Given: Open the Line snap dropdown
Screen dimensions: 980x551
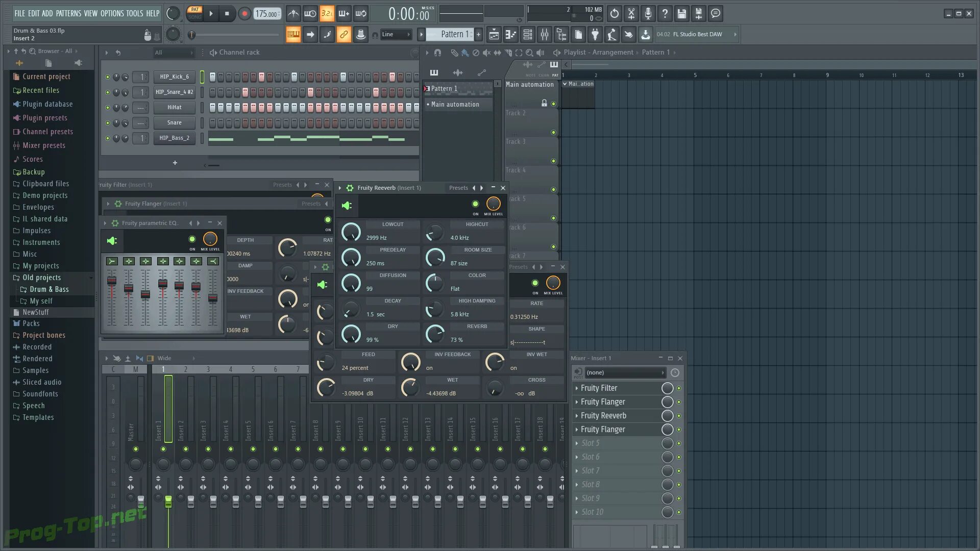Looking at the screenshot, I should [396, 35].
